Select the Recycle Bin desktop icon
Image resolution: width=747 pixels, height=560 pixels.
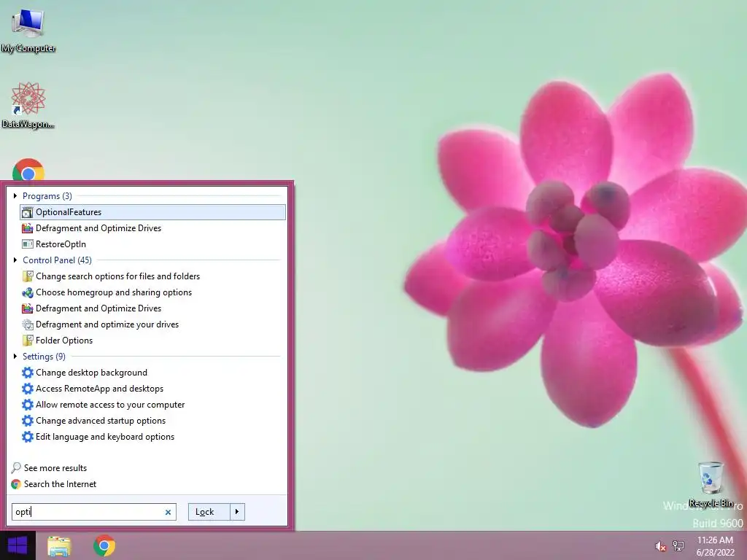point(711,484)
